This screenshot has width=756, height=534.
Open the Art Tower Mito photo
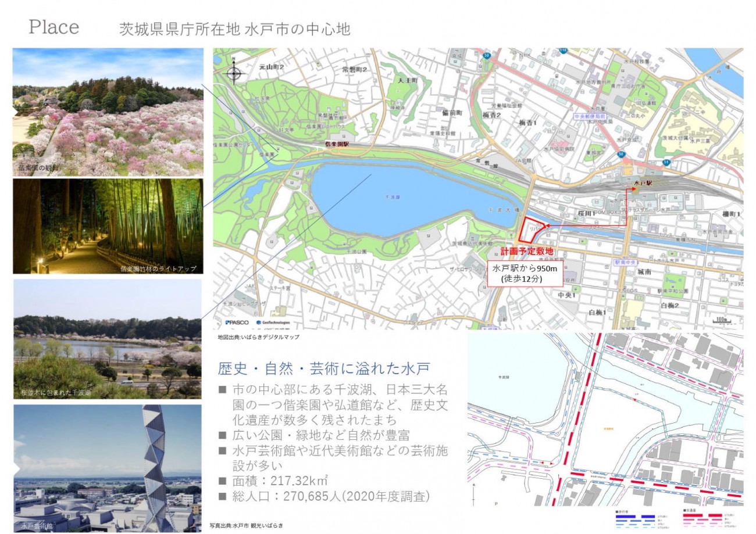click(108, 468)
